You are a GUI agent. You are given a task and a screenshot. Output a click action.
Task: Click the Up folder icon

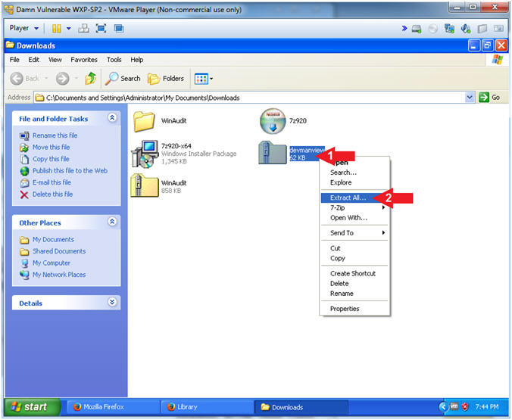pos(90,79)
